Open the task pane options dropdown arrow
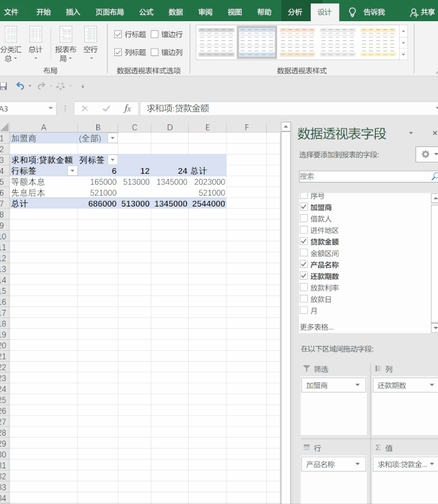The image size is (438, 504). [x=411, y=133]
